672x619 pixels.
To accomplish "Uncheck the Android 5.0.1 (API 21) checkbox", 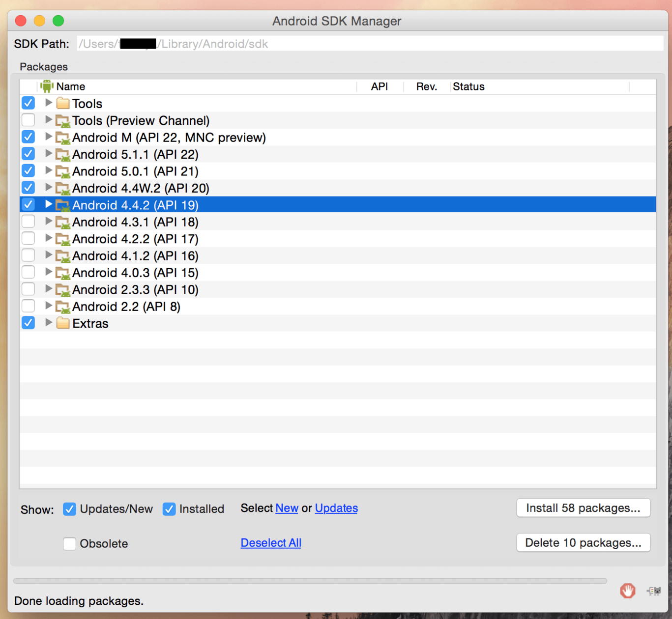I will click(x=29, y=171).
